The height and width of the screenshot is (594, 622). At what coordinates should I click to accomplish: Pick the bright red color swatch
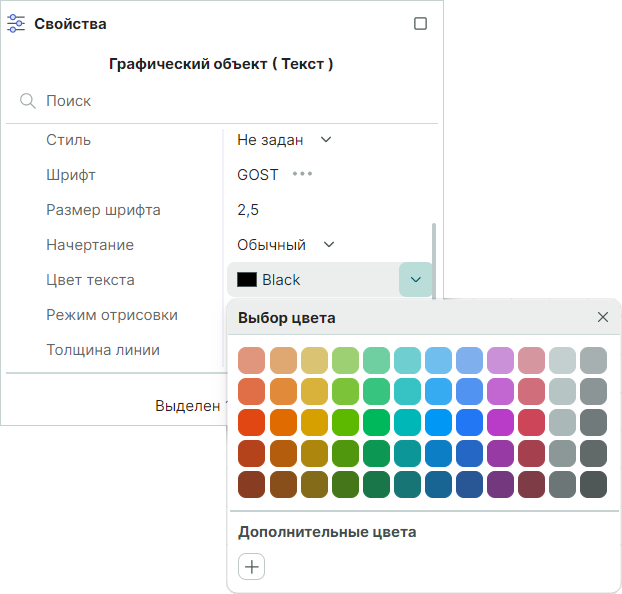252,423
